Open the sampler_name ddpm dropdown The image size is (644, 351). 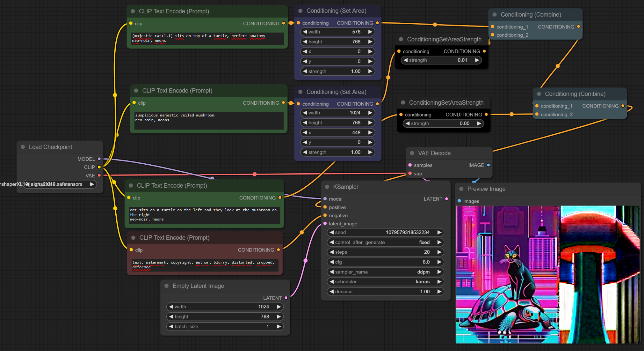[386, 272]
